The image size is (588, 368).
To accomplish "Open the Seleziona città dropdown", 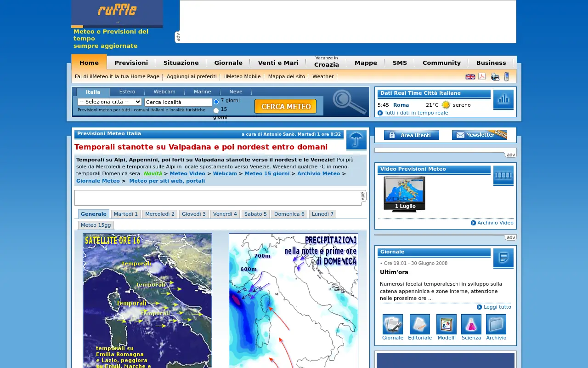I will [110, 102].
